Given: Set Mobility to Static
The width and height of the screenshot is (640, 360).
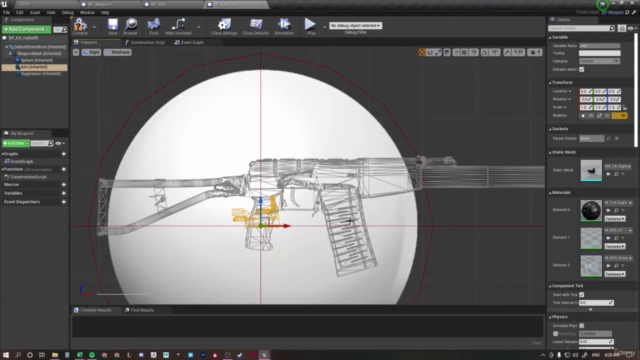Looking at the screenshot, I should tap(587, 116).
